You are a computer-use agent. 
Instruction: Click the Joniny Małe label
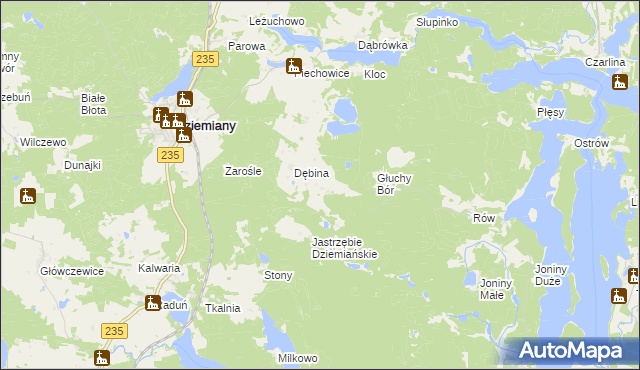click(496, 289)
